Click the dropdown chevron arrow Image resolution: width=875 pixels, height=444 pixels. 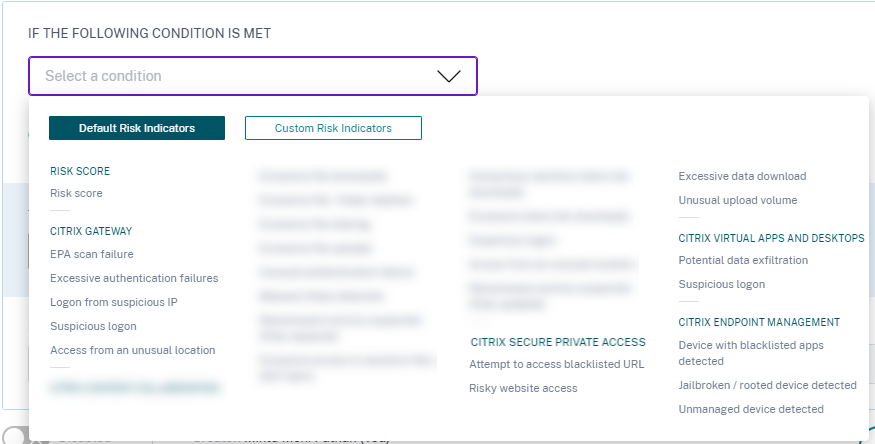click(x=449, y=76)
